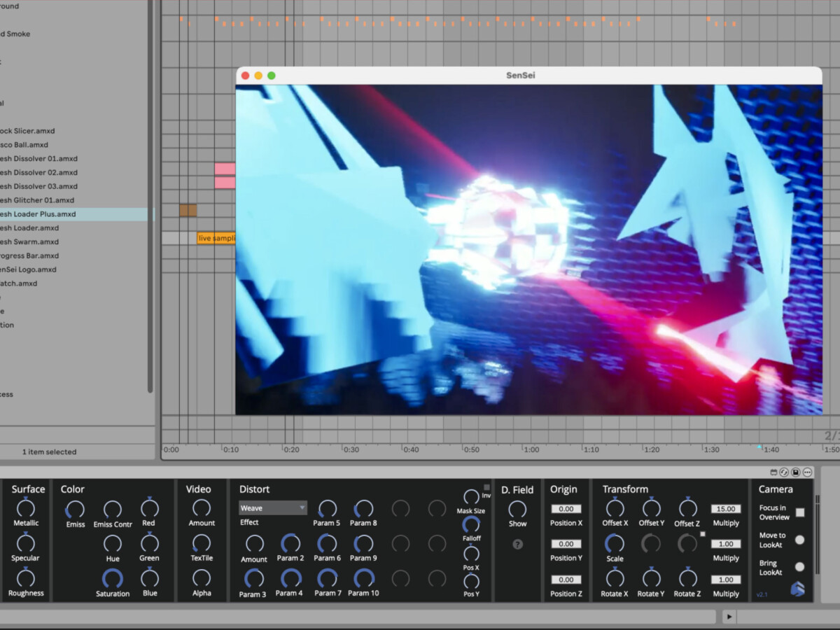Open the Weave effect dropdown
This screenshot has width=840, height=630.
coord(272,508)
